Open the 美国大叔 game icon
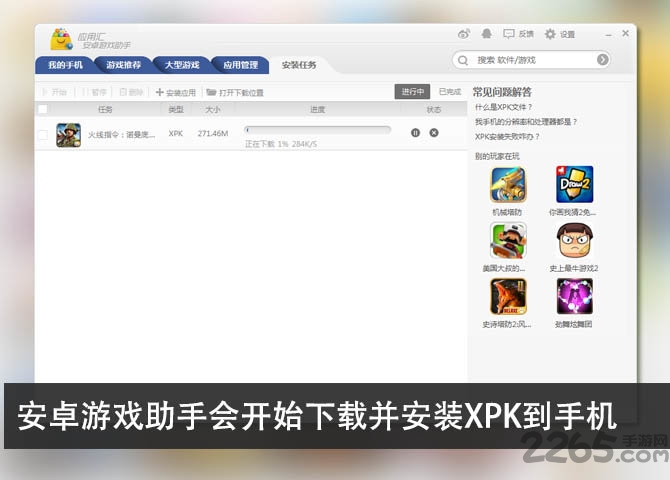 pyautogui.click(x=508, y=241)
